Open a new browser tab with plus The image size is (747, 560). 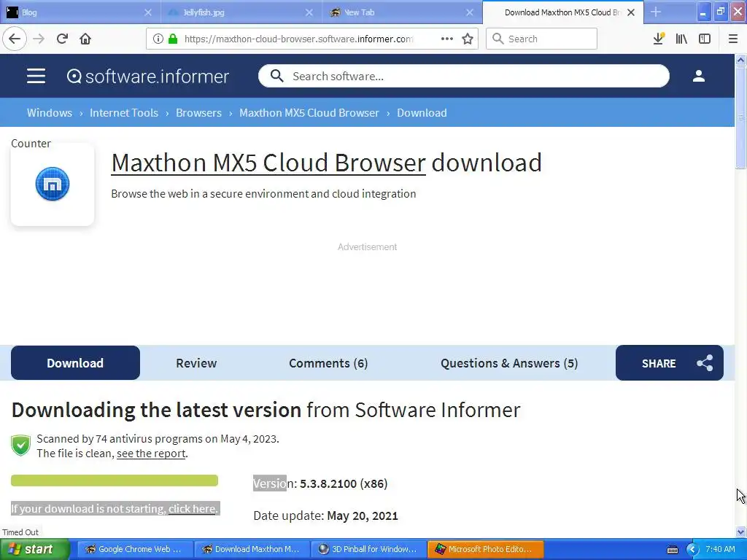[656, 12]
